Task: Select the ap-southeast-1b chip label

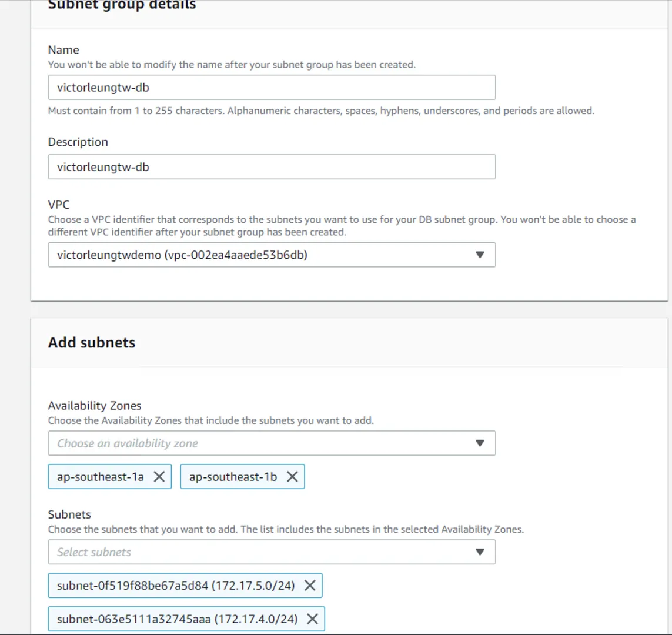Action: pos(233,477)
